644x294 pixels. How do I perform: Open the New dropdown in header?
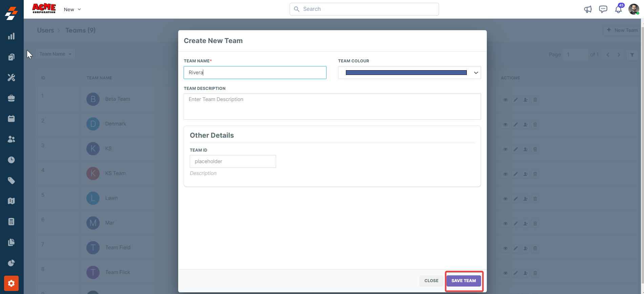72,9
